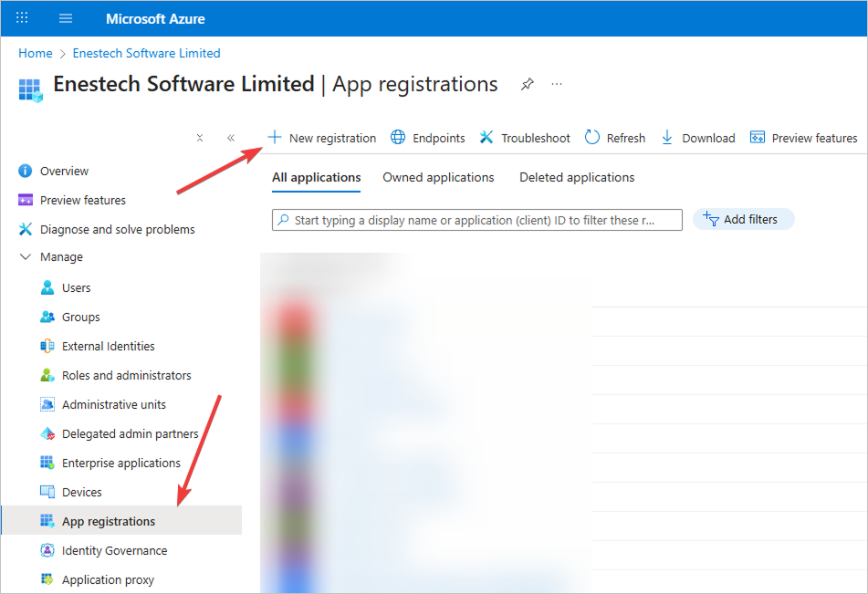Screen dimensions: 868x594
Task: Open Endpoints
Action: pos(438,139)
